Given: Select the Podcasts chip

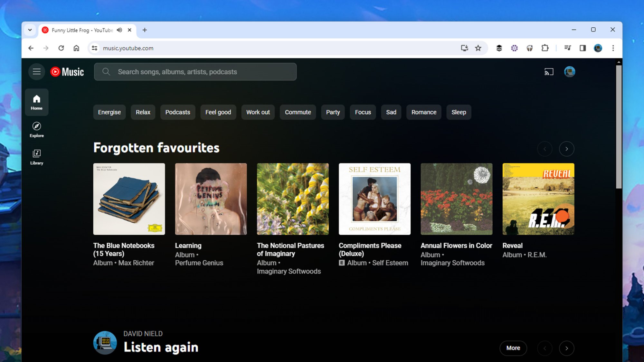Looking at the screenshot, I should (178, 112).
